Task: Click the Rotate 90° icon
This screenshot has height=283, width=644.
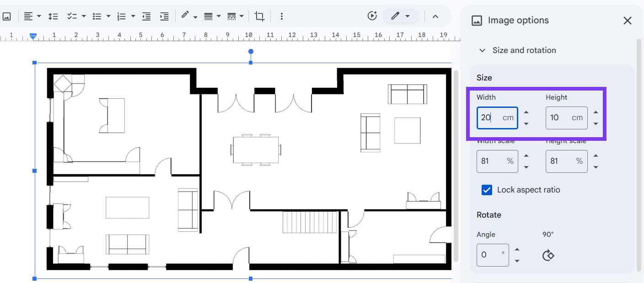Action: (548, 255)
